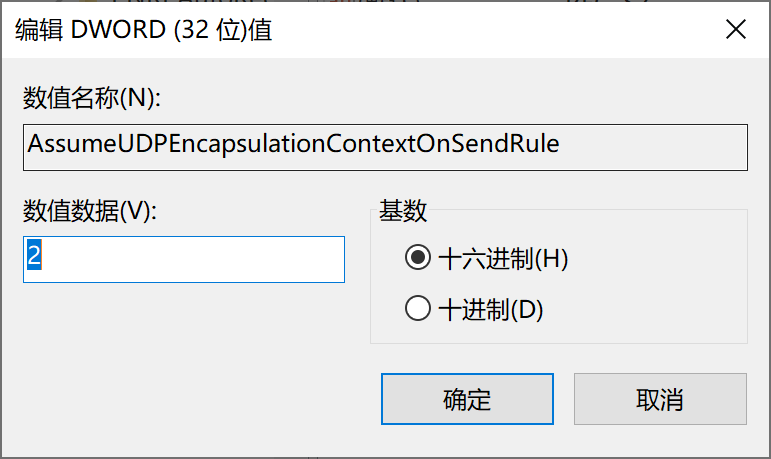Click the AssumeUDPEncapsulationContextOnSendRule name field
This screenshot has height=459, width=771.
click(384, 146)
